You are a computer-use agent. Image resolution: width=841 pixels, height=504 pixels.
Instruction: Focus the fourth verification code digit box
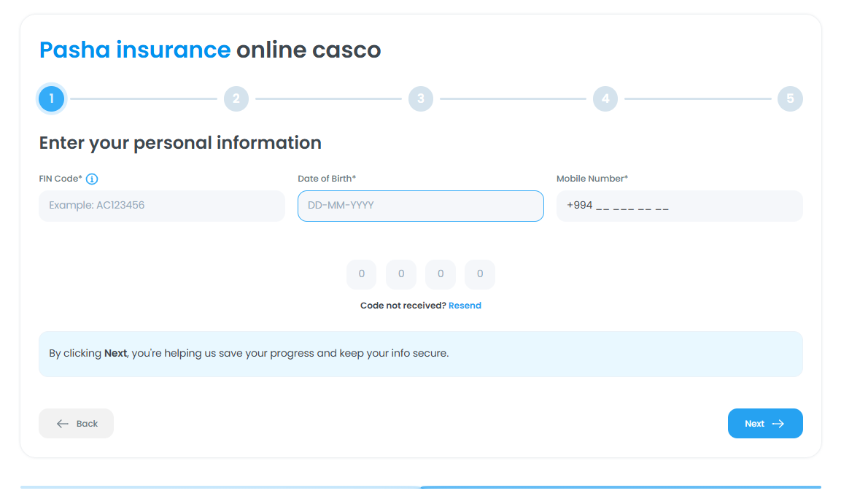[x=480, y=274]
